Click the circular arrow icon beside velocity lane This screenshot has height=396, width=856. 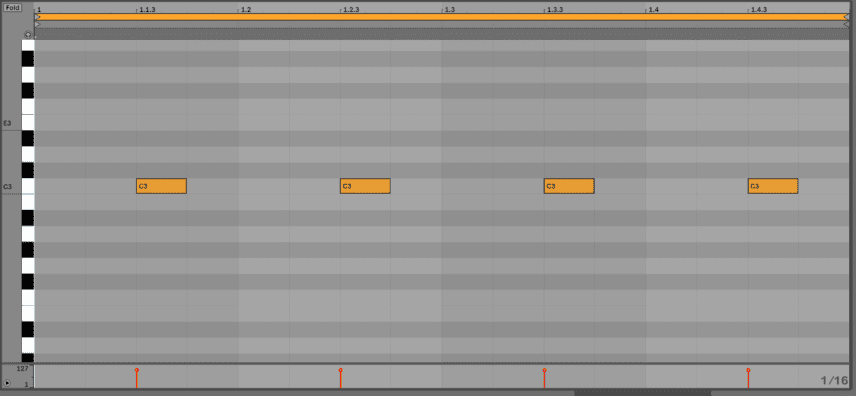(7, 383)
